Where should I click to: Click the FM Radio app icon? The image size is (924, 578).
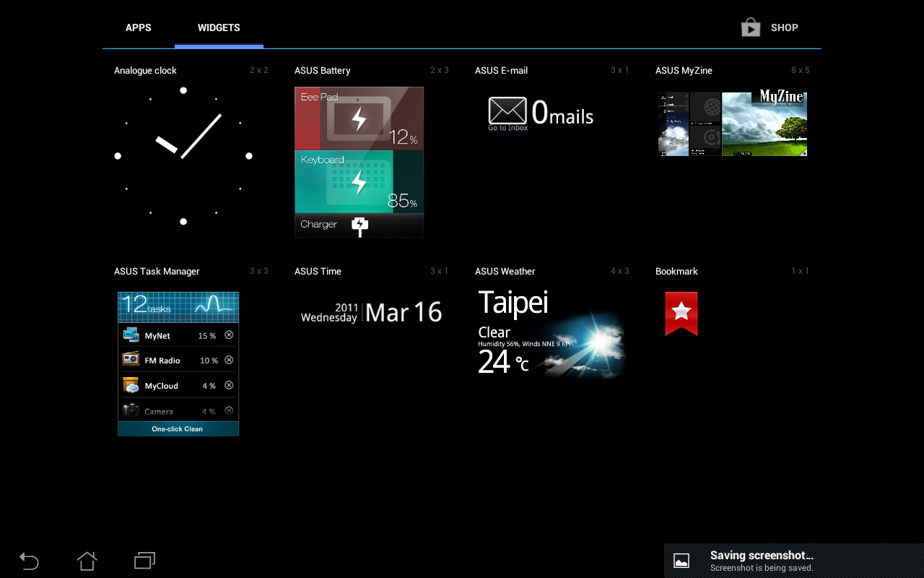(131, 359)
